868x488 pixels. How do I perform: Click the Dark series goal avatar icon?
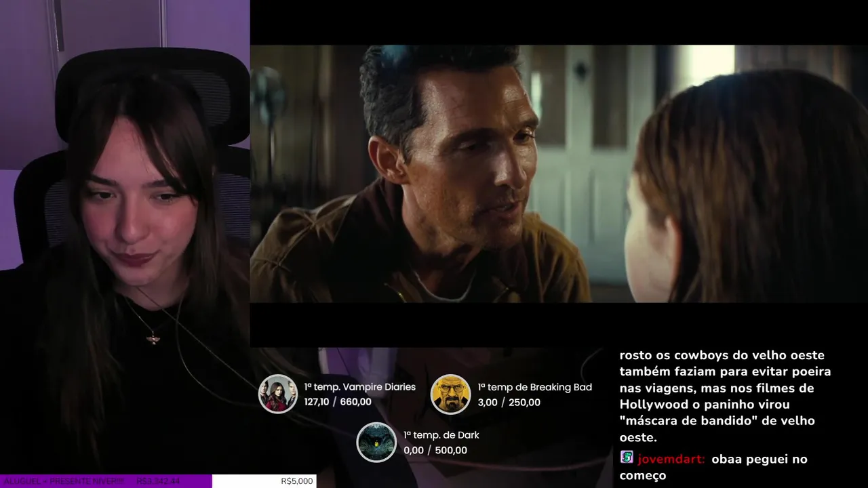coord(376,442)
